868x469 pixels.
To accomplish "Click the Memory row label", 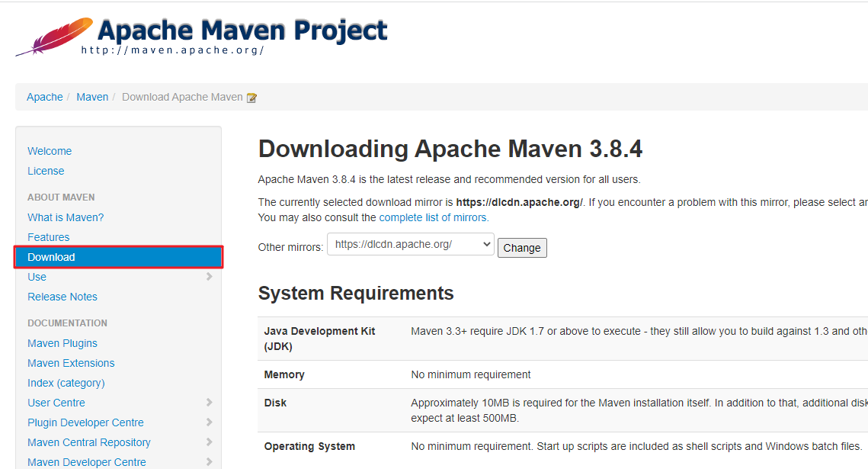I will [x=284, y=375].
